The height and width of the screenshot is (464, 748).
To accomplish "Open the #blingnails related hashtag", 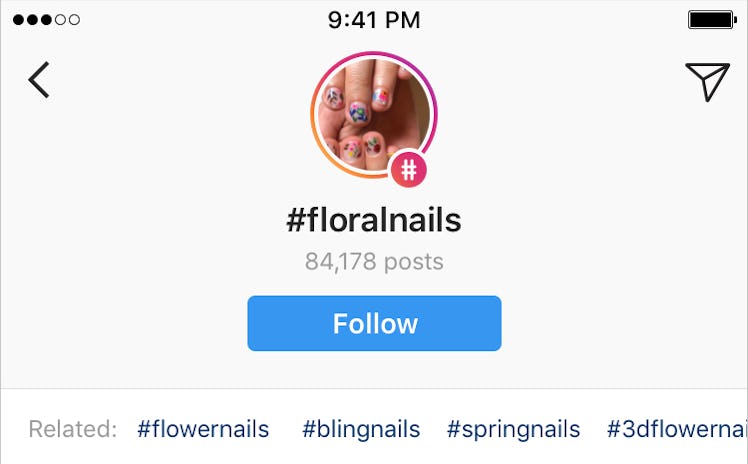I will [x=361, y=429].
